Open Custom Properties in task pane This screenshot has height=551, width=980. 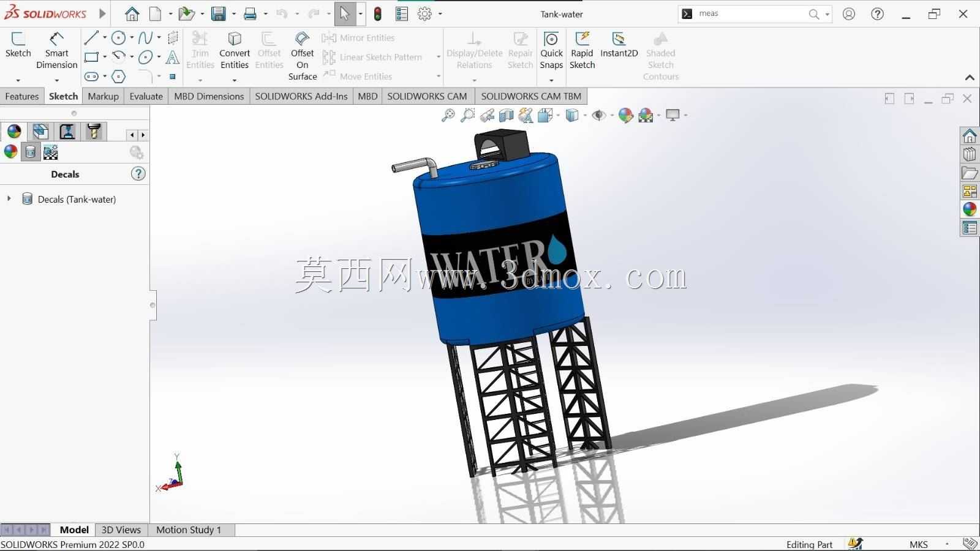970,228
